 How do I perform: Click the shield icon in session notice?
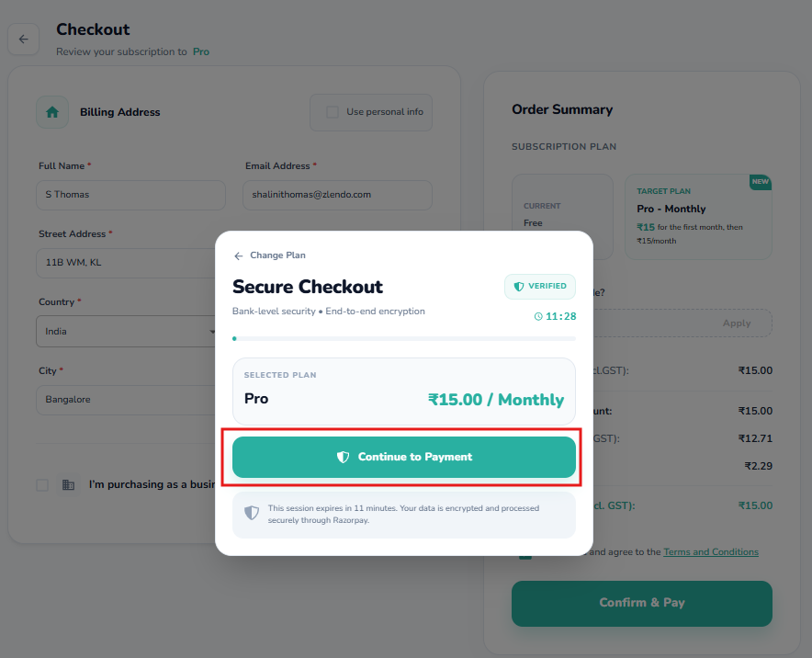[x=252, y=513]
